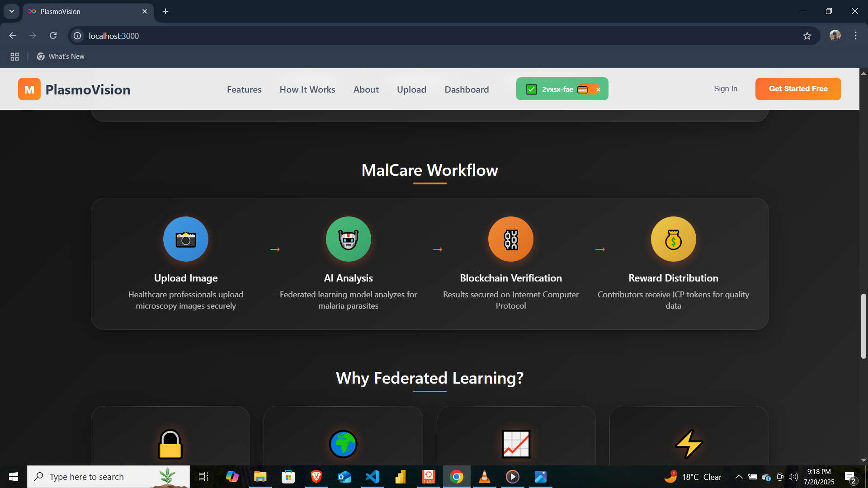The width and height of the screenshot is (868, 488).
Task: Click the PlasmoVision M logo
Action: click(29, 89)
